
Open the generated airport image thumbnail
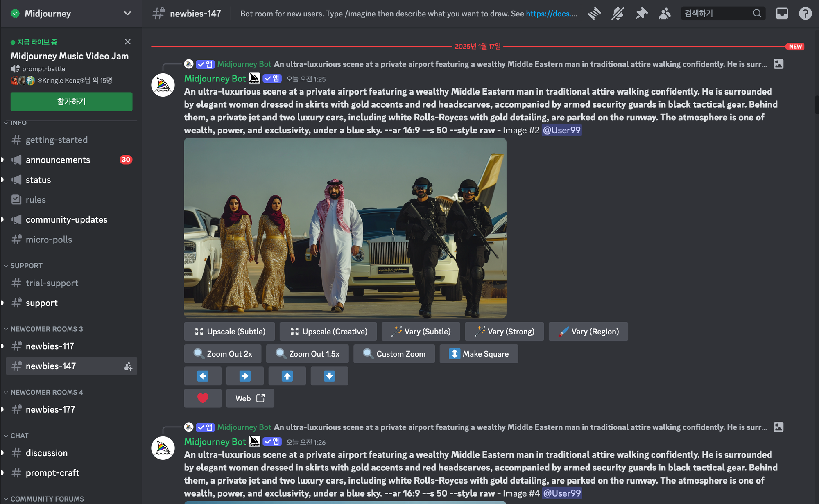pos(345,228)
